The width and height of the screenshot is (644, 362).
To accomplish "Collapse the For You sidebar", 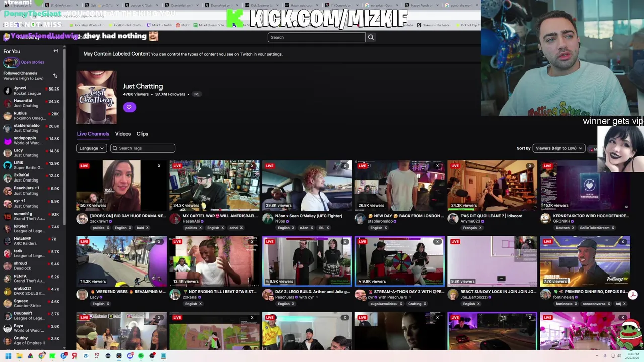I will point(56,51).
